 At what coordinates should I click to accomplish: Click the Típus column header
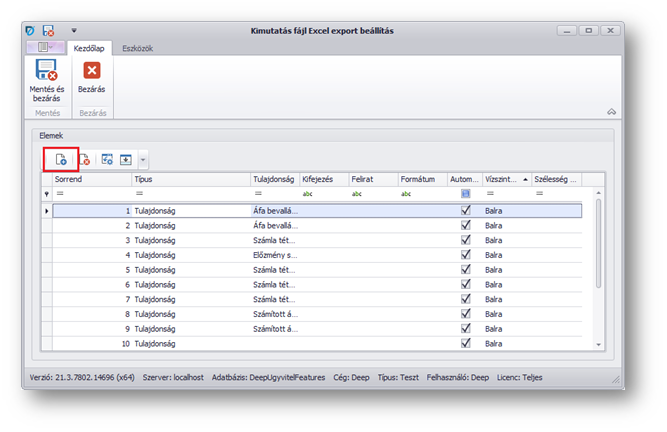[189, 179]
